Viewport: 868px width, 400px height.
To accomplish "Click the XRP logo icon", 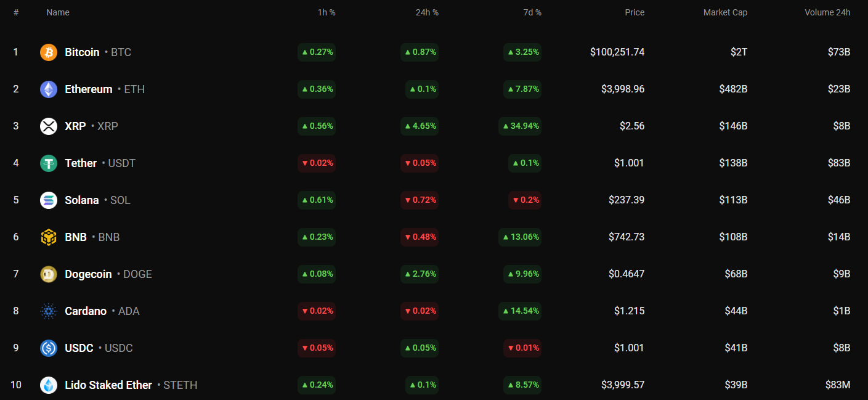I will coord(49,126).
